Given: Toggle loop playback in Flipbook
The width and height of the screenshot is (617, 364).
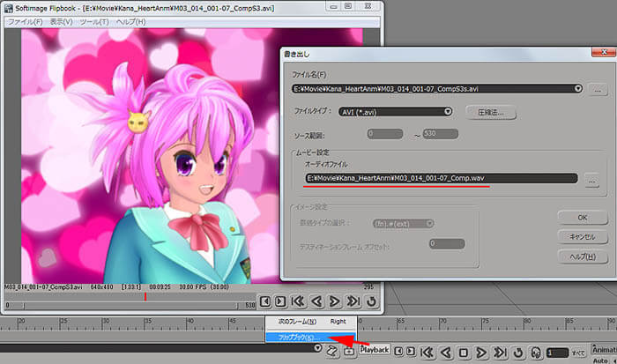Looking at the screenshot, I should click(x=371, y=301).
